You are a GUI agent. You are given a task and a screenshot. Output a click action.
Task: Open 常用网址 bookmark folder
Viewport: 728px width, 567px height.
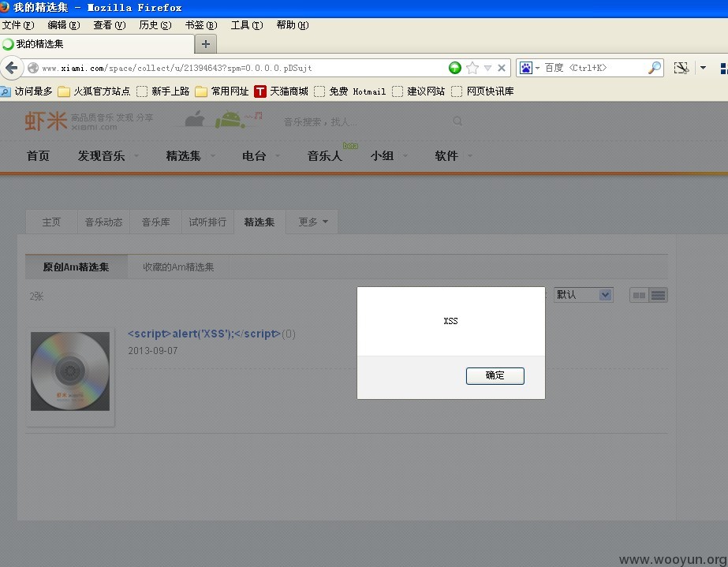222,91
